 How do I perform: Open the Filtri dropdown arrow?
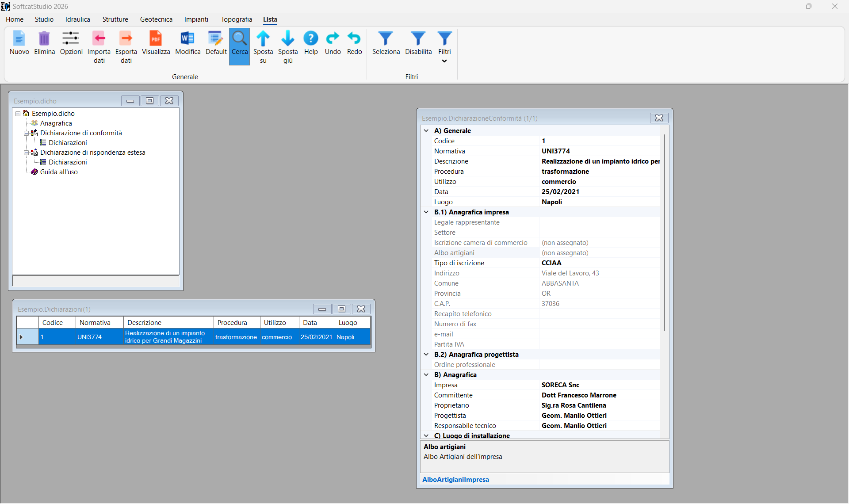tap(444, 61)
